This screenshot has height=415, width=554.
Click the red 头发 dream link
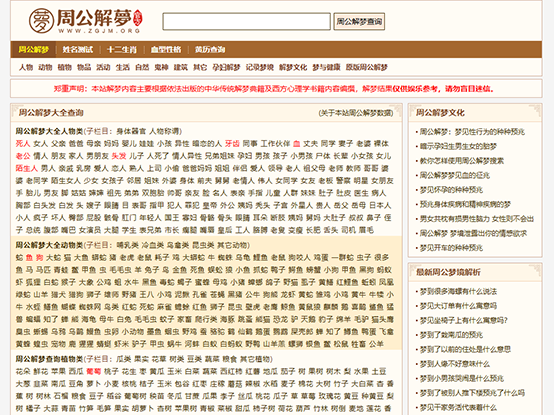click(x=119, y=156)
